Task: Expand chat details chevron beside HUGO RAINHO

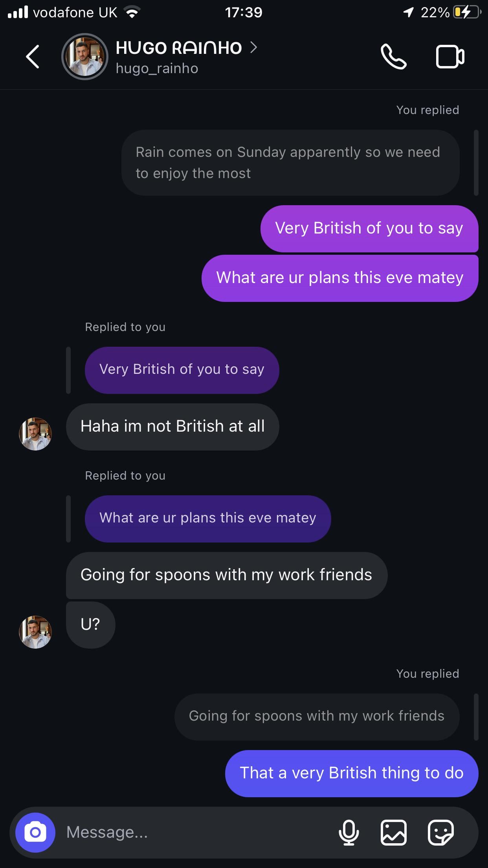Action: (x=254, y=48)
